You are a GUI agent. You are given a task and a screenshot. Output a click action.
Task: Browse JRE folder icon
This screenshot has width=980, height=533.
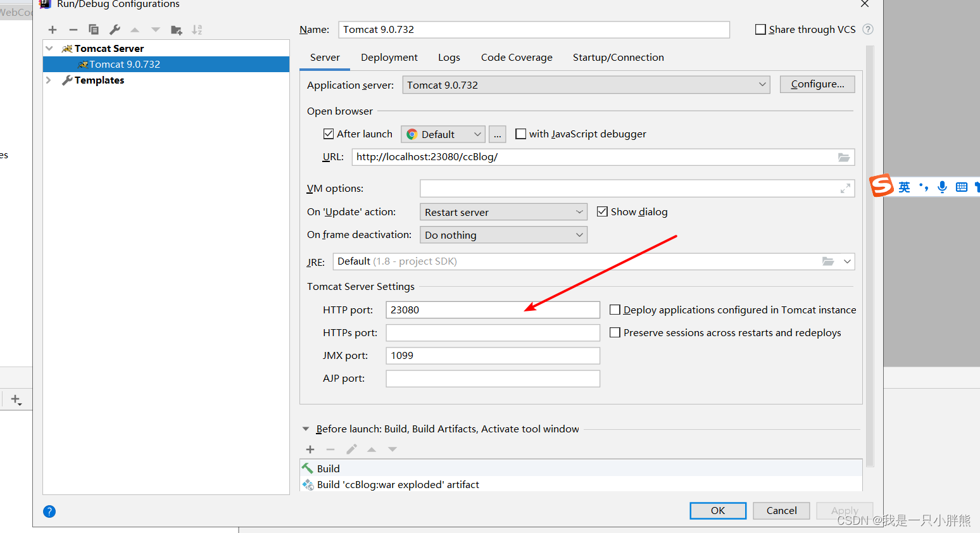[828, 261]
